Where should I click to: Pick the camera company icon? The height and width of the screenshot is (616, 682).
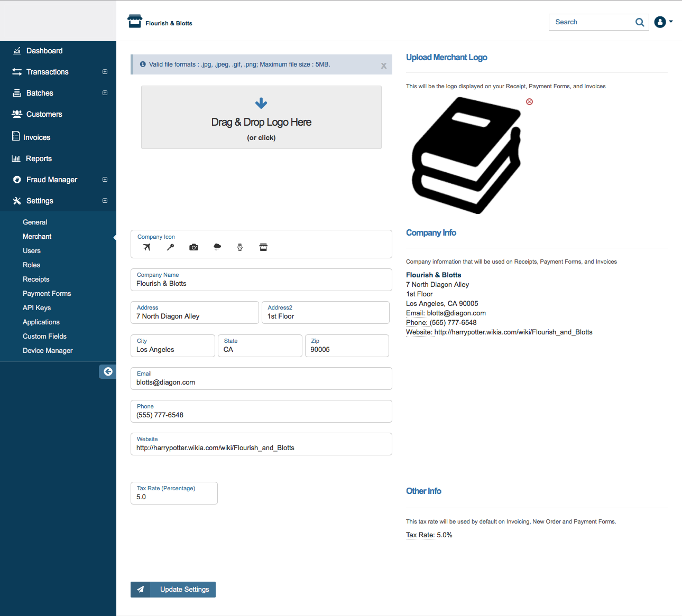[x=194, y=247]
